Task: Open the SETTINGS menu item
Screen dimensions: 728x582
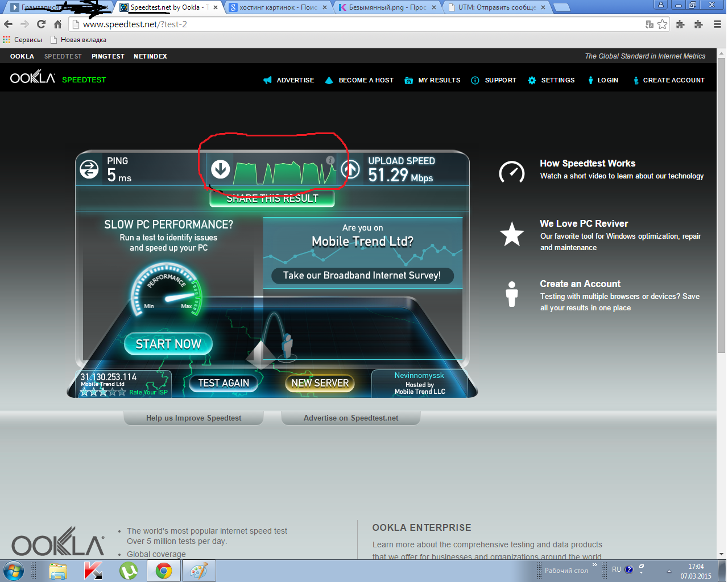Action: point(551,80)
